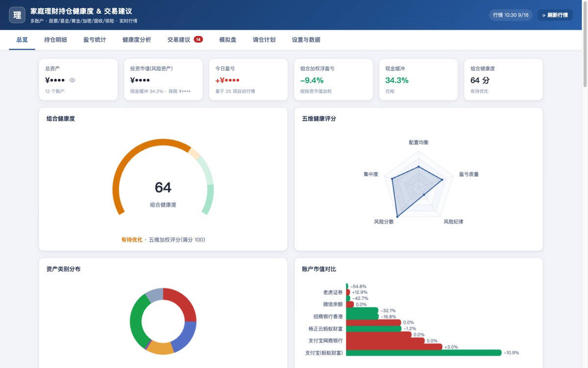The width and height of the screenshot is (588, 368).
Task: Toggle the eye icon to reveal 总资产
Action: click(x=72, y=80)
